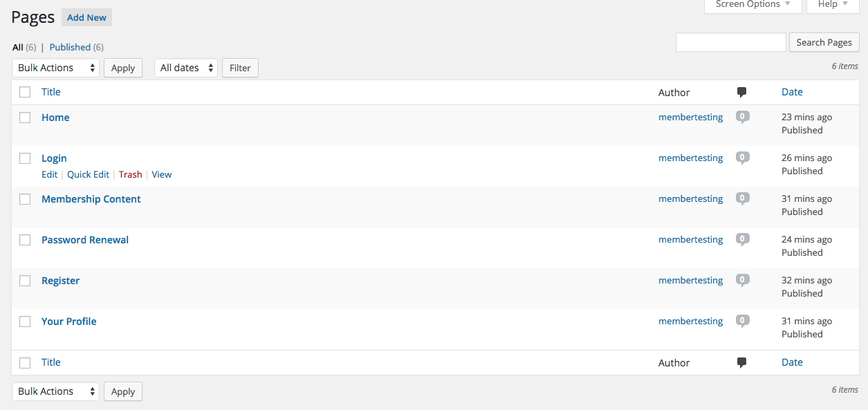
Task: Focus the search pages text field
Action: pos(730,42)
